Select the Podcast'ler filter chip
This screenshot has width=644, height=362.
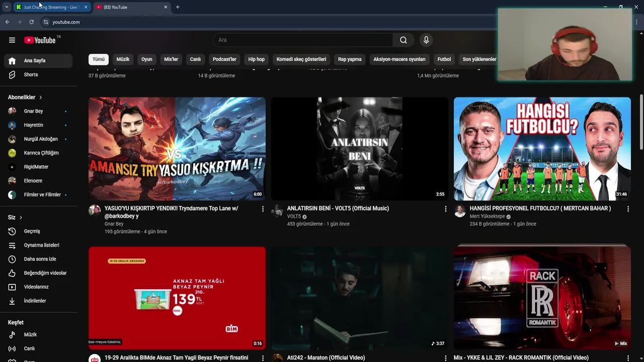(x=224, y=59)
